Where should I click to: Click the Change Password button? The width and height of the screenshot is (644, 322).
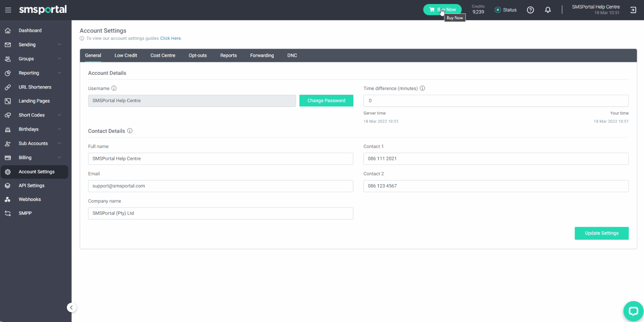click(326, 100)
